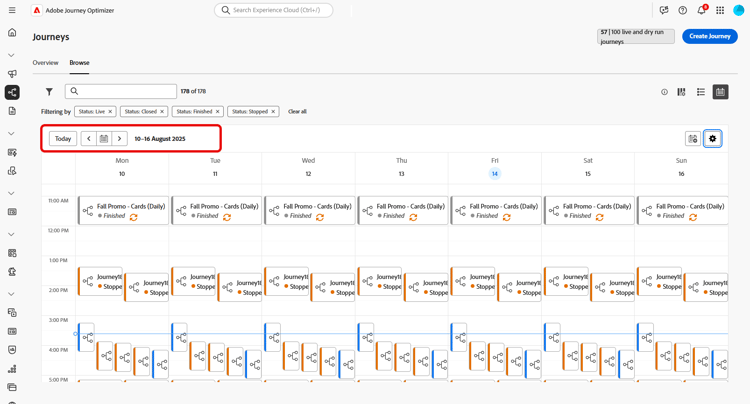The height and width of the screenshot is (404, 750).
Task: Open the notifications bell
Action: click(x=701, y=10)
